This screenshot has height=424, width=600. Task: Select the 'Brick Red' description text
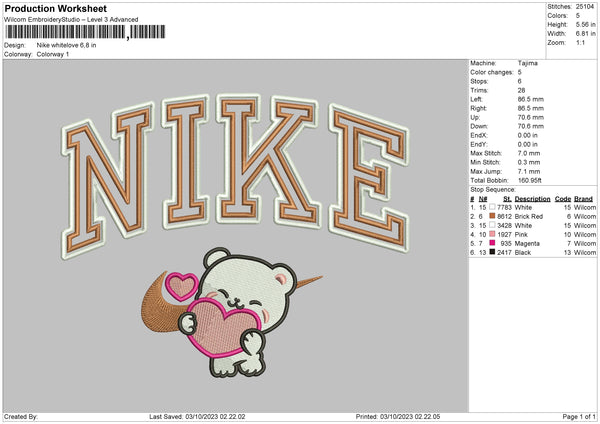tap(529, 217)
